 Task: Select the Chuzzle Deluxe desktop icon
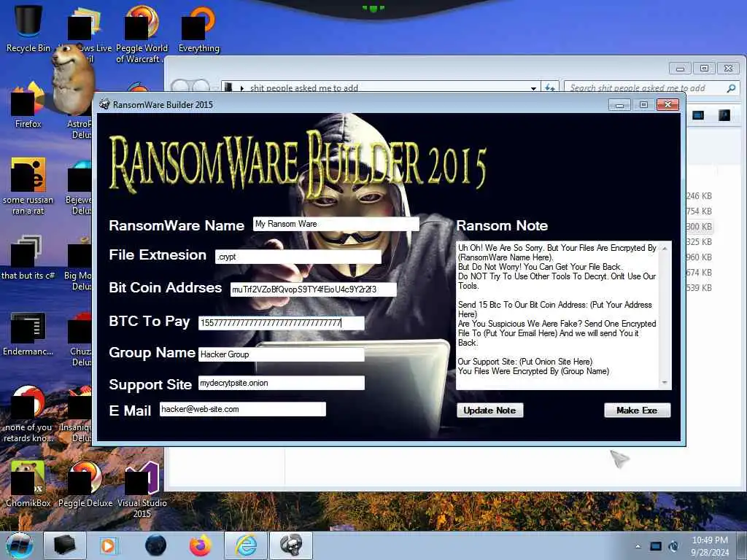(80, 339)
